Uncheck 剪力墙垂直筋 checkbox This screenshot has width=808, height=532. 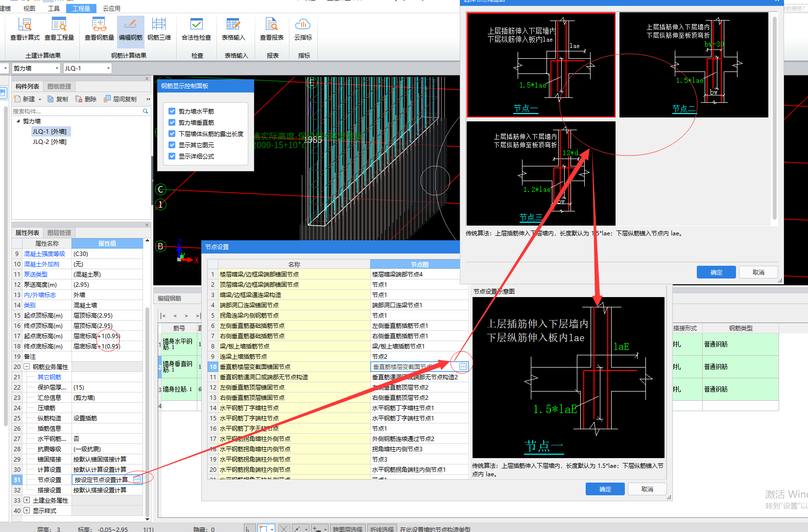(172, 122)
